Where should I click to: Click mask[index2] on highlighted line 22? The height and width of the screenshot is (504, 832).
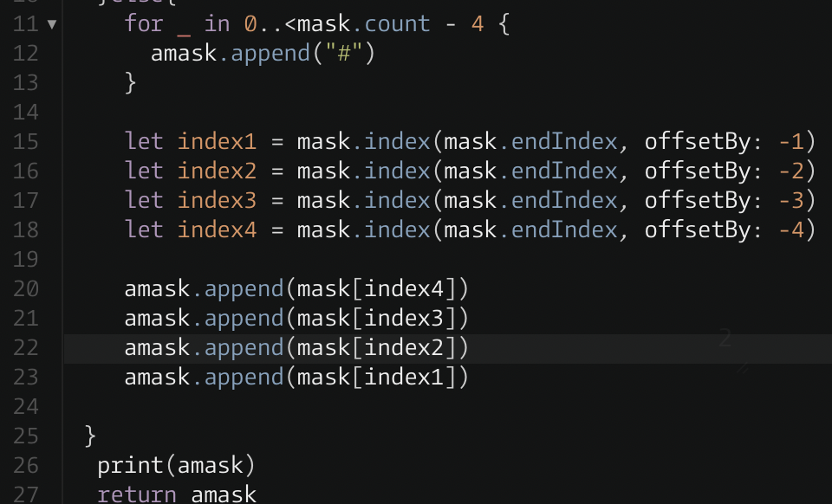pos(377,348)
